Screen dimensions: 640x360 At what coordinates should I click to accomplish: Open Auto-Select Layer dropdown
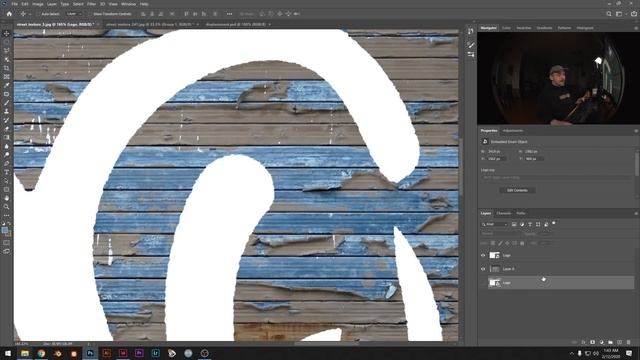[73, 14]
